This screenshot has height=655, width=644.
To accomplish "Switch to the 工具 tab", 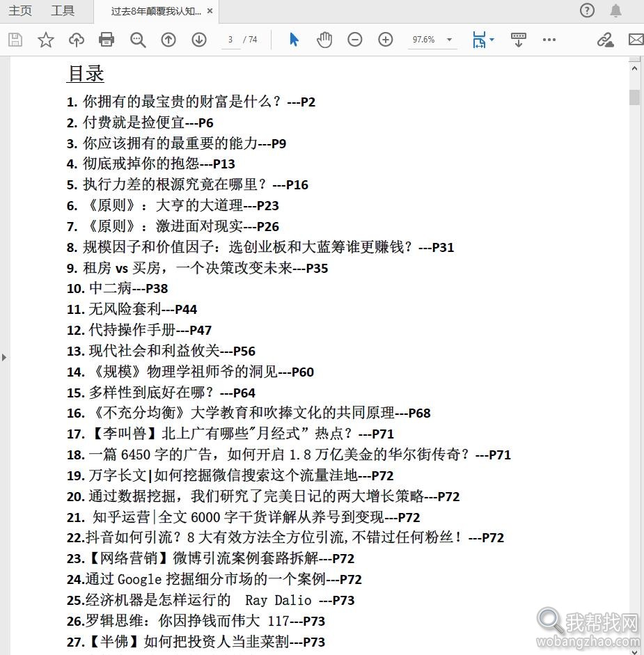I will point(63,11).
